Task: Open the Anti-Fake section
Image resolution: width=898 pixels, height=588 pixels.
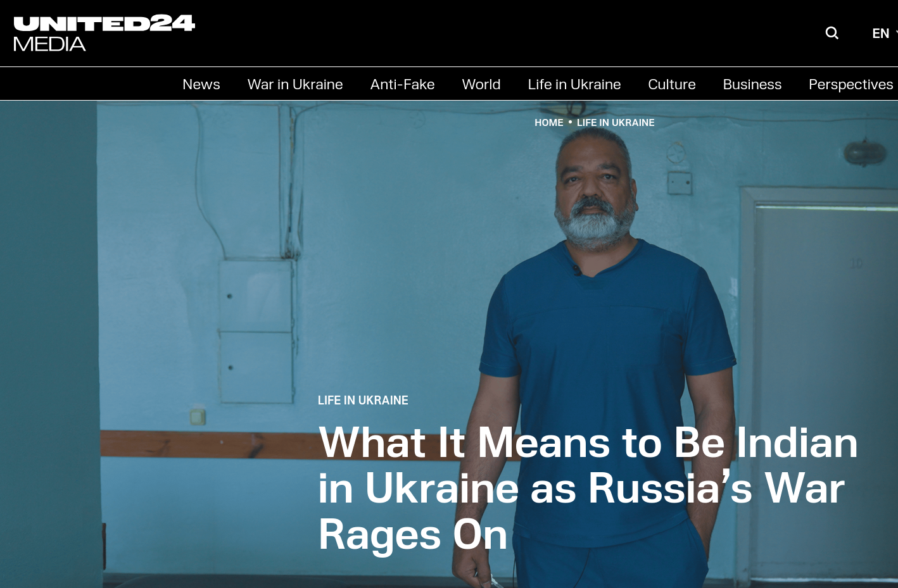Action: tap(402, 84)
